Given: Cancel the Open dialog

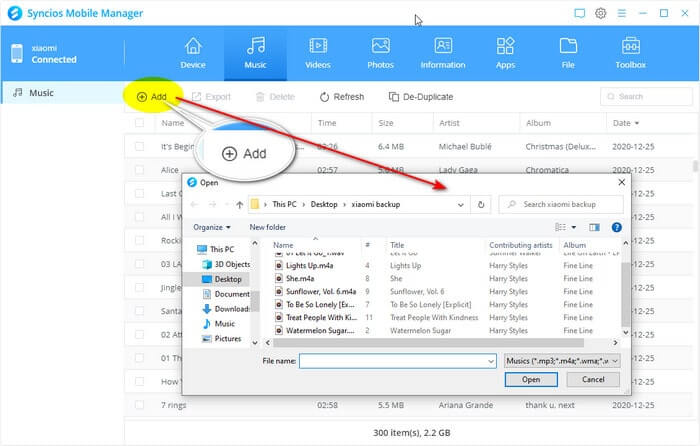Looking at the screenshot, I should click(x=593, y=379).
